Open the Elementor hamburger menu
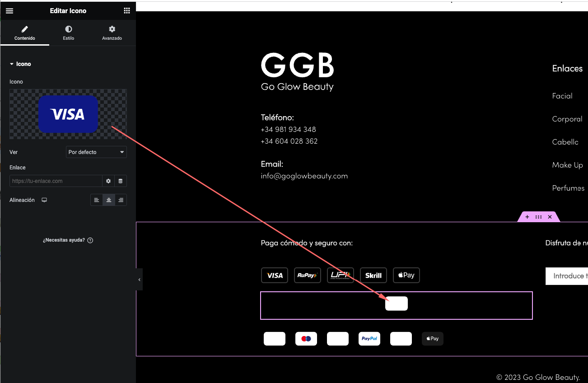Screen dimensions: 588x383 pyautogui.click(x=9, y=11)
